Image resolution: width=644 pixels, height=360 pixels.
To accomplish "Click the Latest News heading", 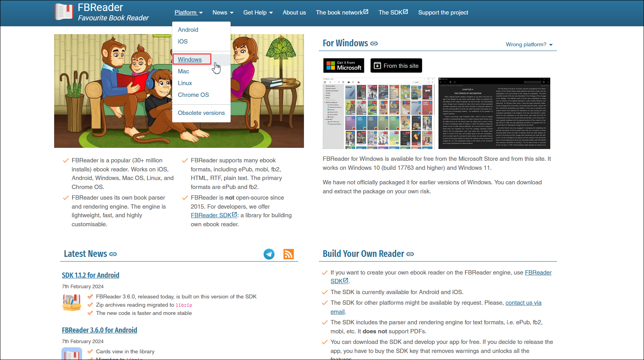I will (86, 254).
